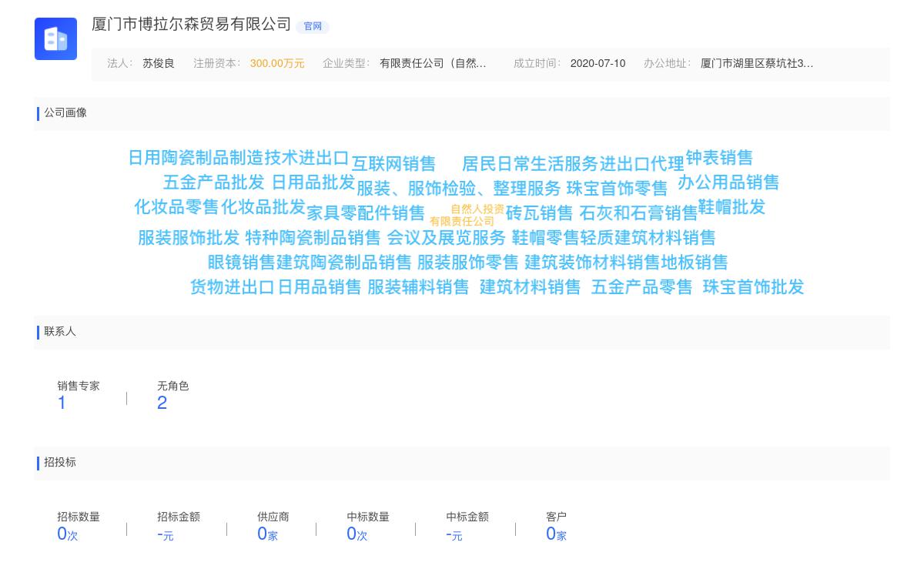
Task: Open keyword 货物进出口
Action: click(x=233, y=287)
